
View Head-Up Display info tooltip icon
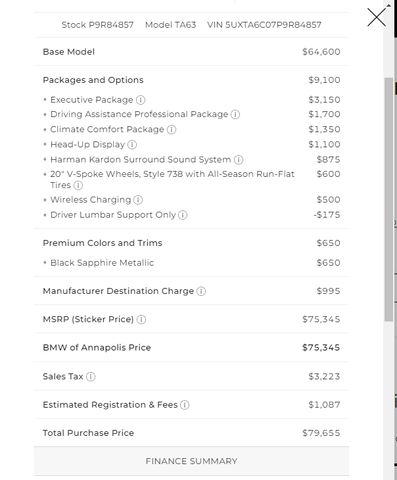[x=132, y=144]
